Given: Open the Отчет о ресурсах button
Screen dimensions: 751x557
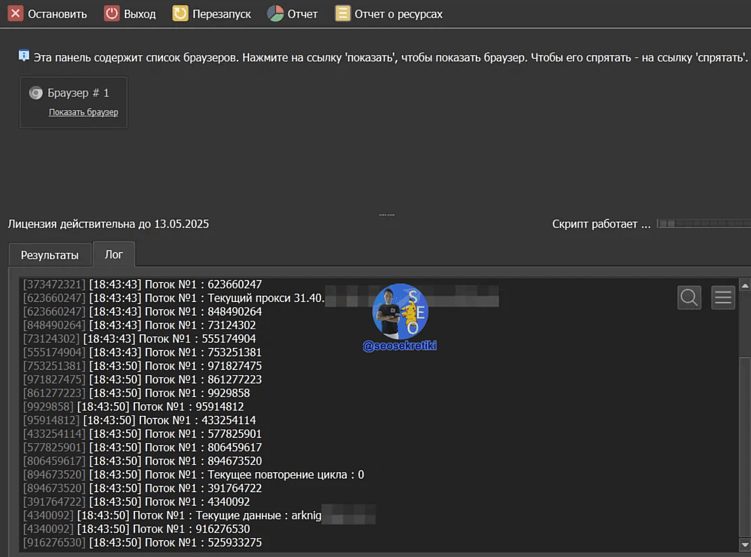Looking at the screenshot, I should click(x=388, y=14).
